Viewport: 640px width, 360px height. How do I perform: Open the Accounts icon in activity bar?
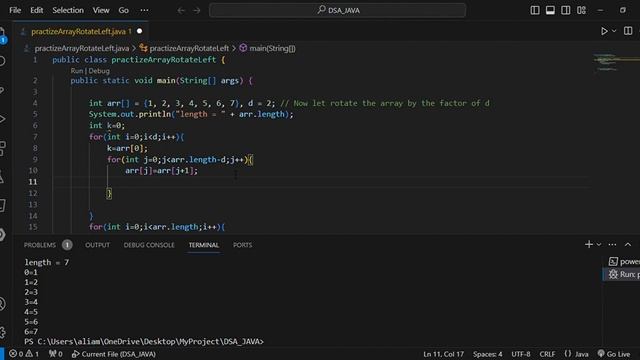(2, 304)
